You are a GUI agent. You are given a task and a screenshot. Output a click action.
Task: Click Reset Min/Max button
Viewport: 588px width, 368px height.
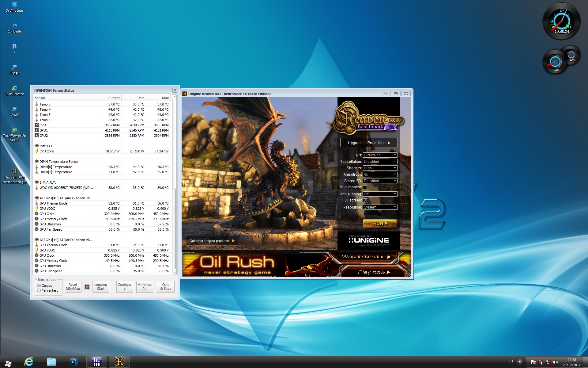click(73, 287)
